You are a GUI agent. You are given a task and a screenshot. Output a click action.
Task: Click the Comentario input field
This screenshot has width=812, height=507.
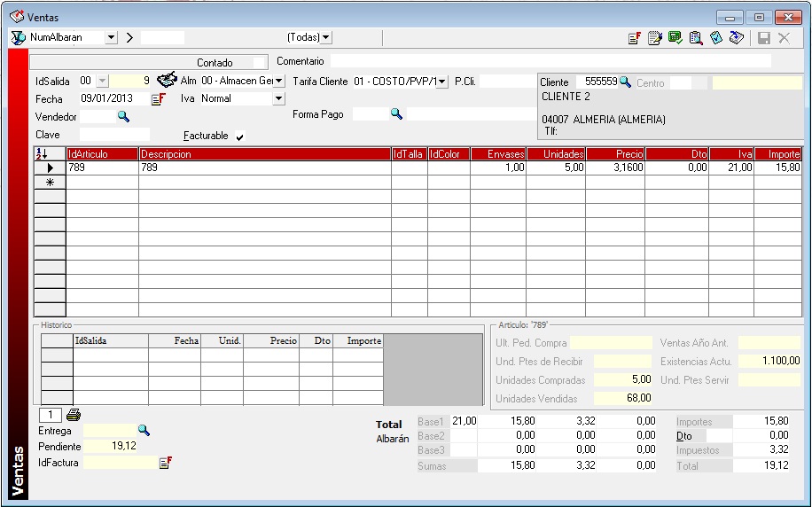[550, 61]
